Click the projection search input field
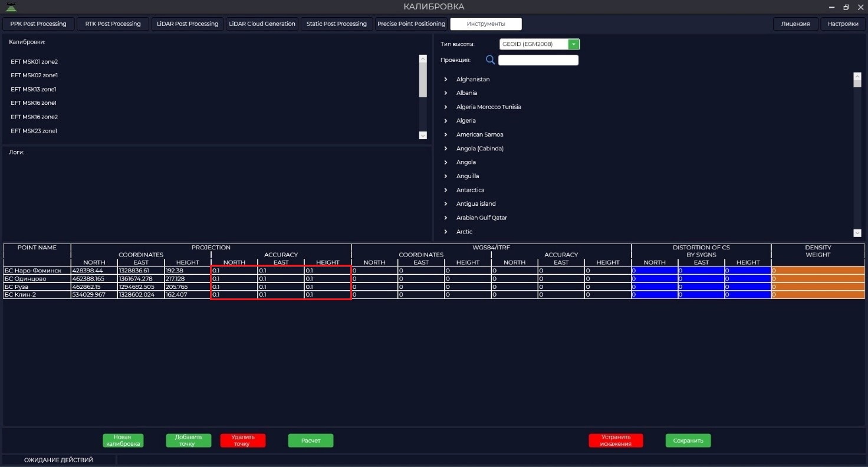Screen dimensions: 868x467 538,60
